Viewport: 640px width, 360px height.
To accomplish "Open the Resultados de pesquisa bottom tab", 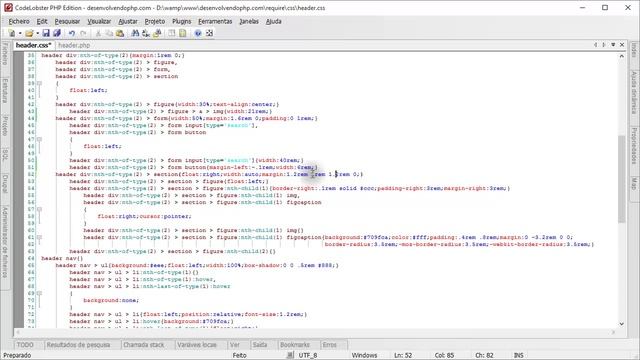I will pos(78,345).
